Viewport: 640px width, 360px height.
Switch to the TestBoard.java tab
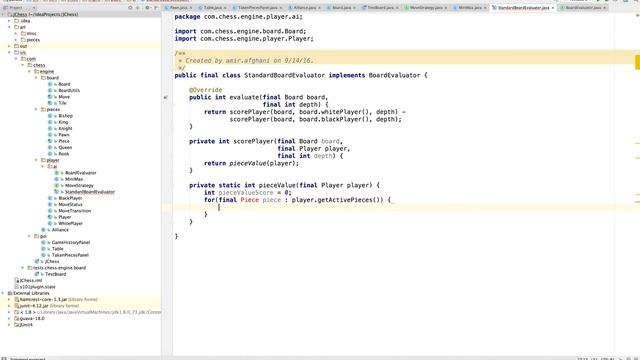pyautogui.click(x=380, y=8)
